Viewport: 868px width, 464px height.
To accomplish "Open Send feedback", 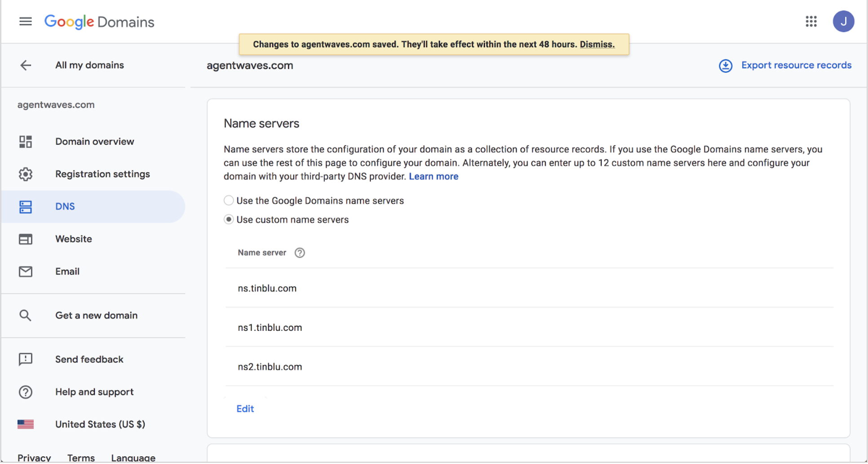I will (89, 359).
